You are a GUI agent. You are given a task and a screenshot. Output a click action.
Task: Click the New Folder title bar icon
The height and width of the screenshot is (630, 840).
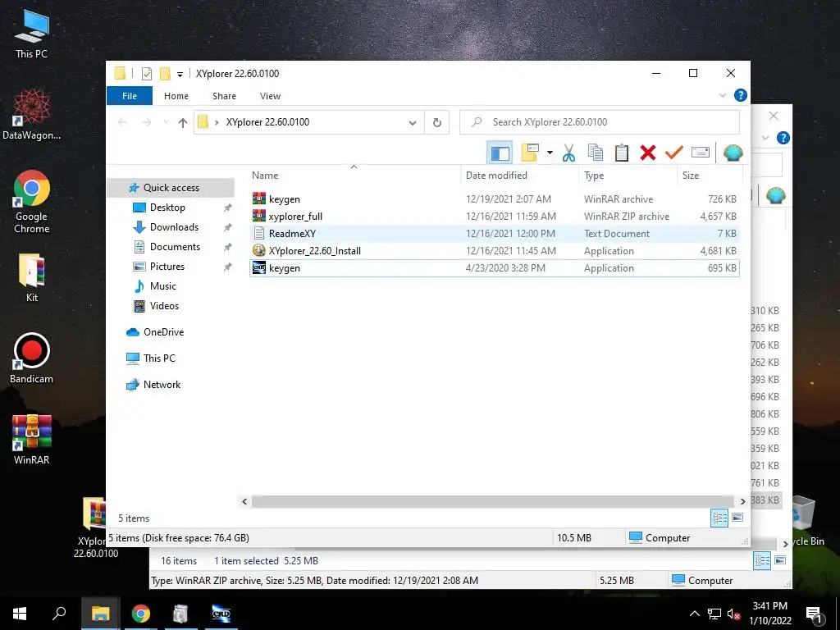[x=165, y=73]
